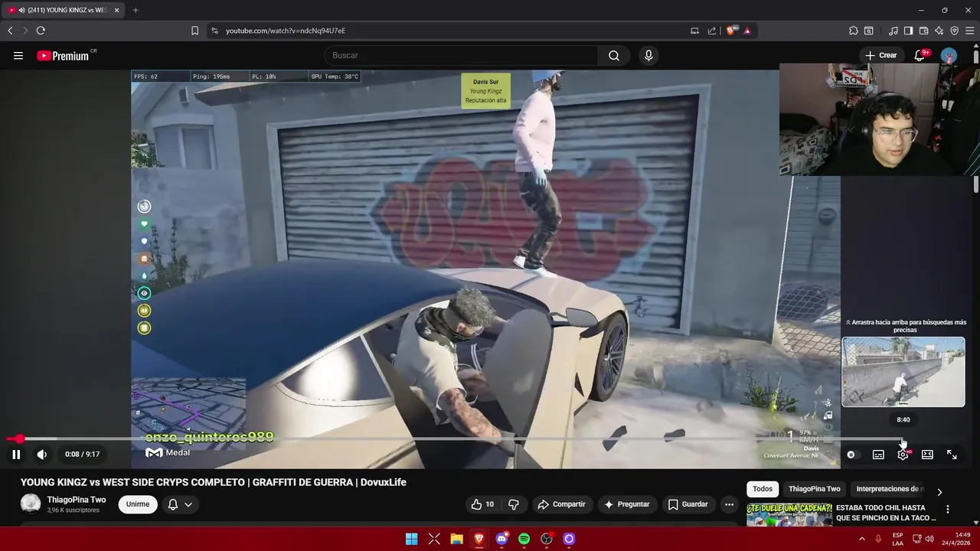Click the browser address bar URL
Screen dimensions: 980x551
pos(285,31)
